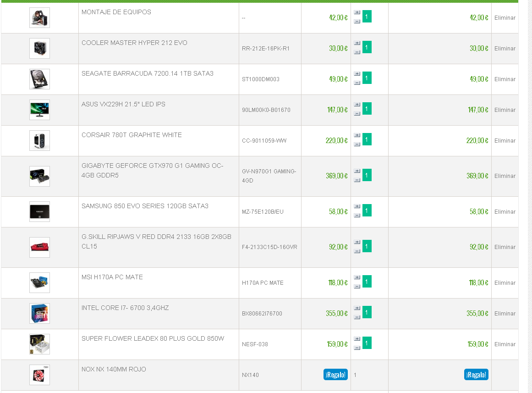The height and width of the screenshot is (393, 532).
Task: Select reference text BX80662I76700
Action: (x=262, y=314)
